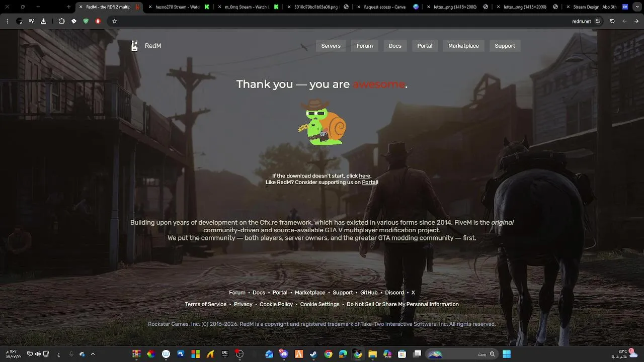Open Microsoft Edge from the taskbar
The height and width of the screenshot is (362, 644).
click(343, 354)
